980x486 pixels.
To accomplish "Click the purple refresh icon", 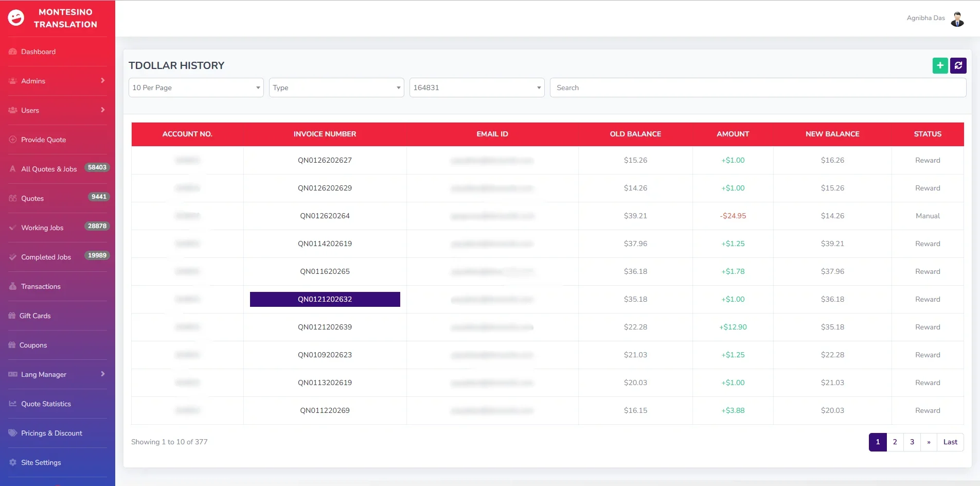I will (x=958, y=65).
